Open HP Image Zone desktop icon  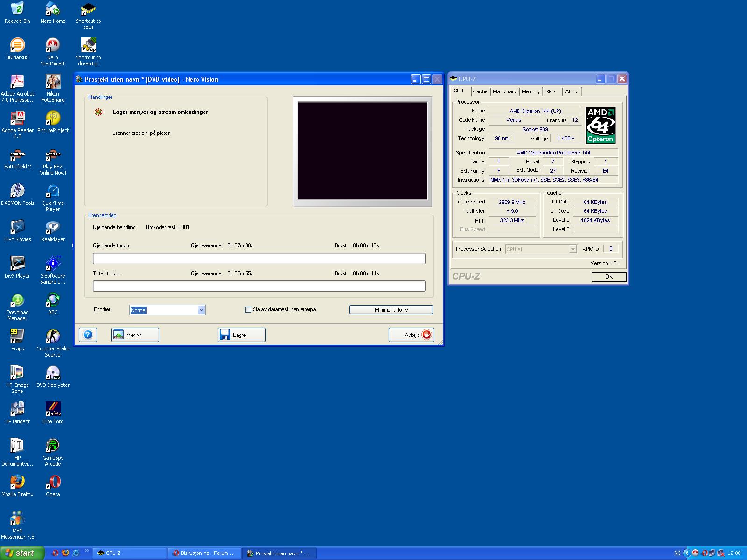17,379
